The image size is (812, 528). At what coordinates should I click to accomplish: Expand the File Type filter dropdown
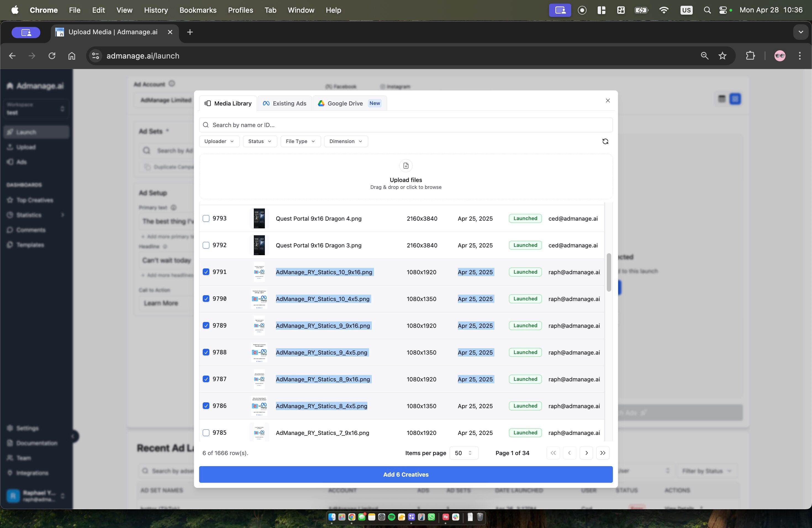coord(300,141)
